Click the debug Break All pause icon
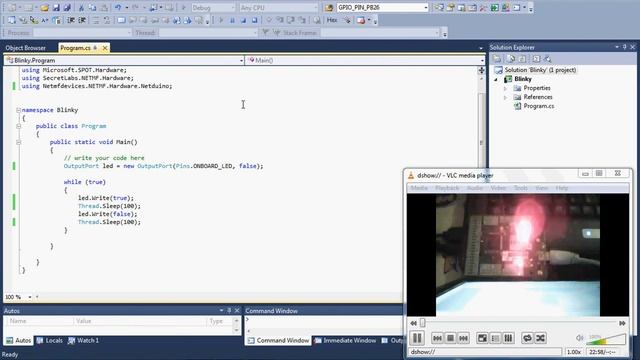This screenshot has width=640, height=360. click(232, 20)
